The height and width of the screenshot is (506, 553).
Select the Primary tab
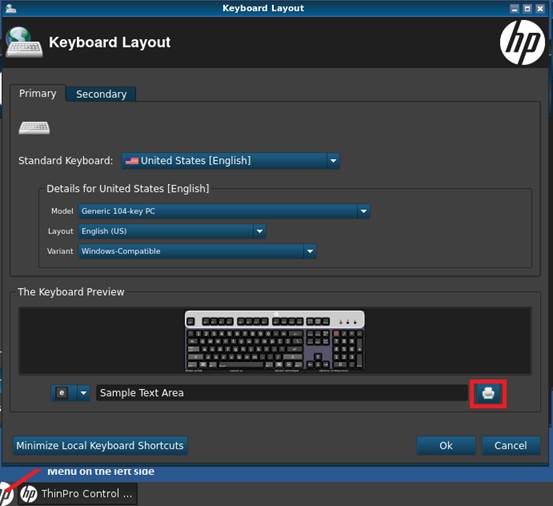point(37,93)
